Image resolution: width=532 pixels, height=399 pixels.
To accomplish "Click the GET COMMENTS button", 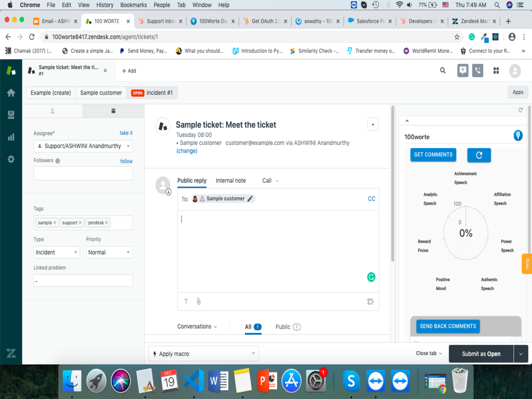I will click(432, 154).
